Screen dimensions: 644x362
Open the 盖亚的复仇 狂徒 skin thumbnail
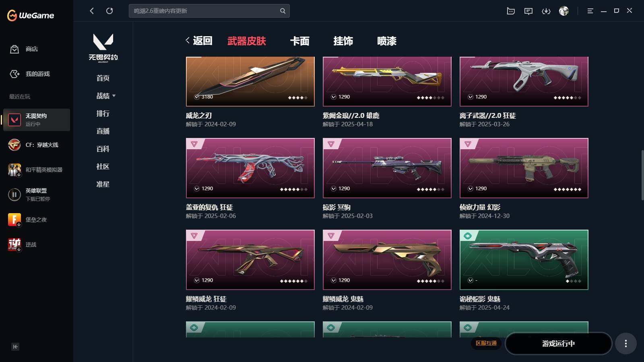pos(250,168)
